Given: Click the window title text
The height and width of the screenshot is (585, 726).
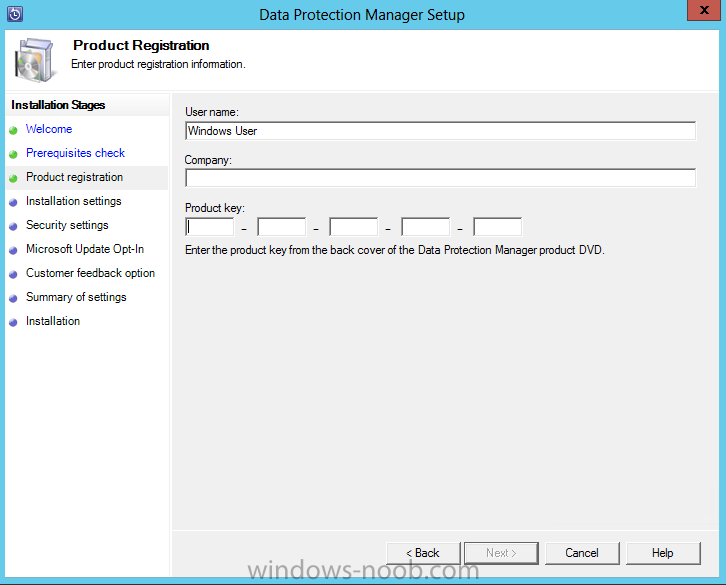Looking at the screenshot, I should click(x=362, y=15).
